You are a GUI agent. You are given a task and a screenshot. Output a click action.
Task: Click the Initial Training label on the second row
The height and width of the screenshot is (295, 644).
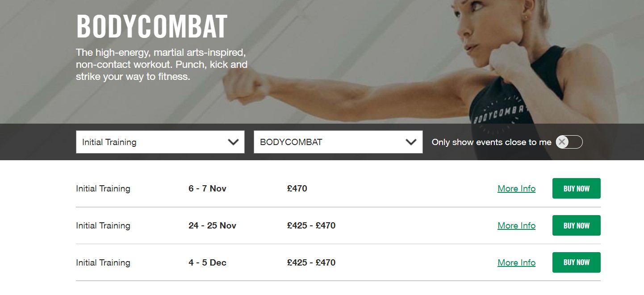point(103,225)
